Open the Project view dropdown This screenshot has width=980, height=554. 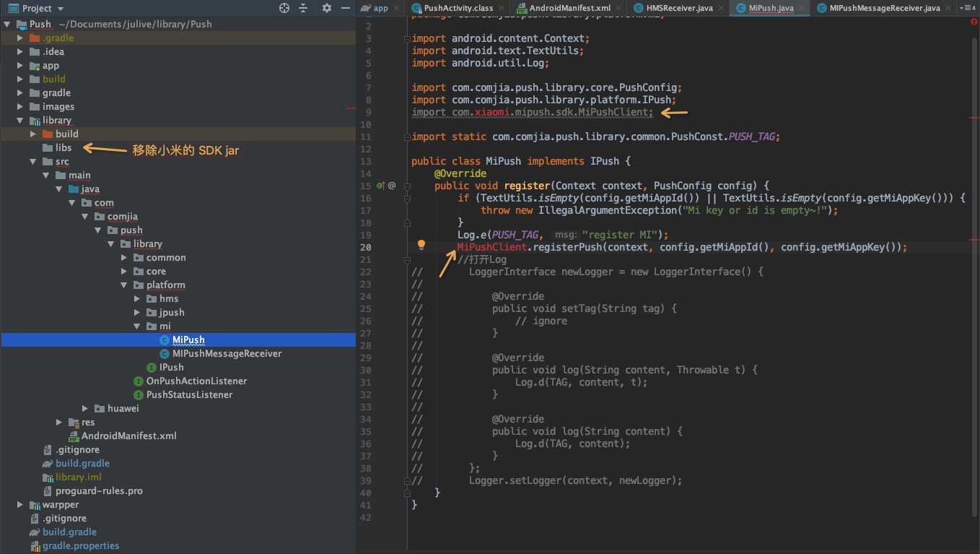tap(38, 8)
